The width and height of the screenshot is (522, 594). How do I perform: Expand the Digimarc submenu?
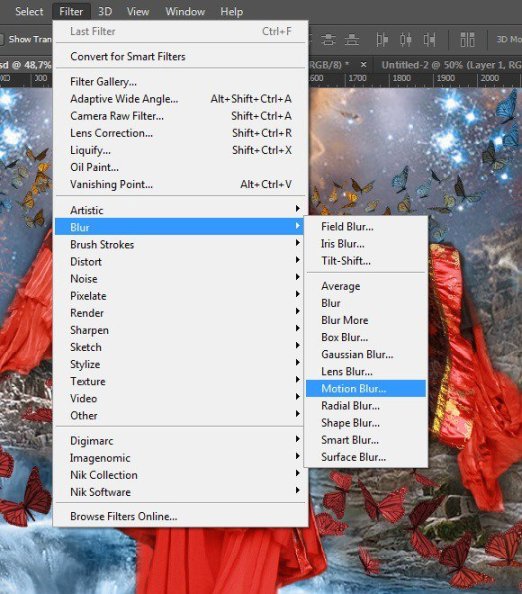click(180, 441)
